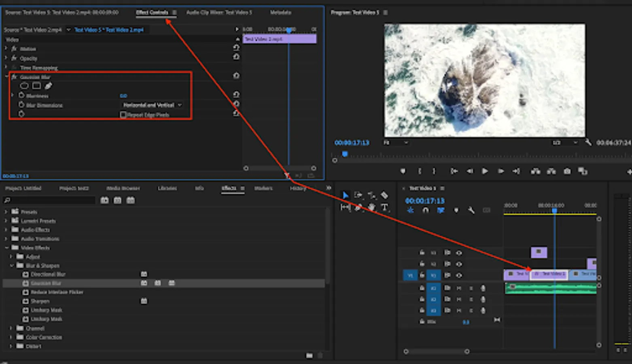
Task: Toggle V1 track output eye icon
Action: (459, 275)
